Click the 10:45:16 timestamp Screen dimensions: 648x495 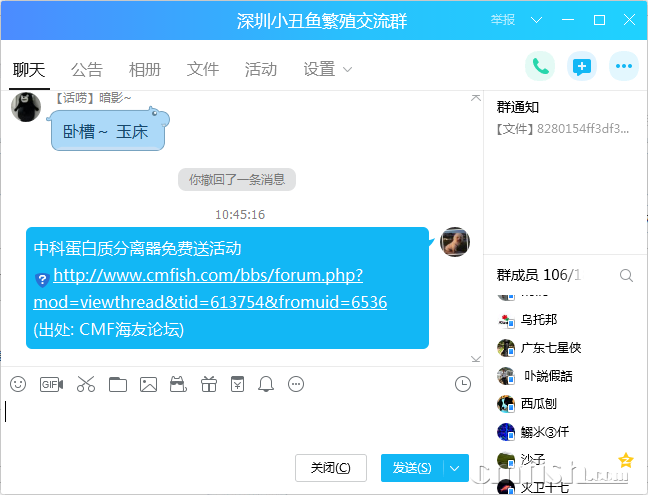tap(240, 214)
